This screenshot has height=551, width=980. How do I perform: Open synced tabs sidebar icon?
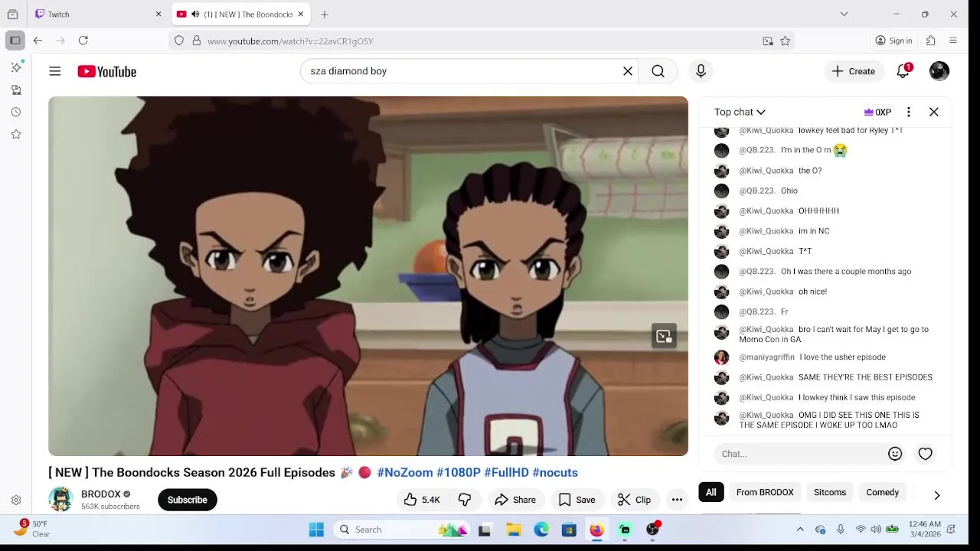pyautogui.click(x=16, y=90)
